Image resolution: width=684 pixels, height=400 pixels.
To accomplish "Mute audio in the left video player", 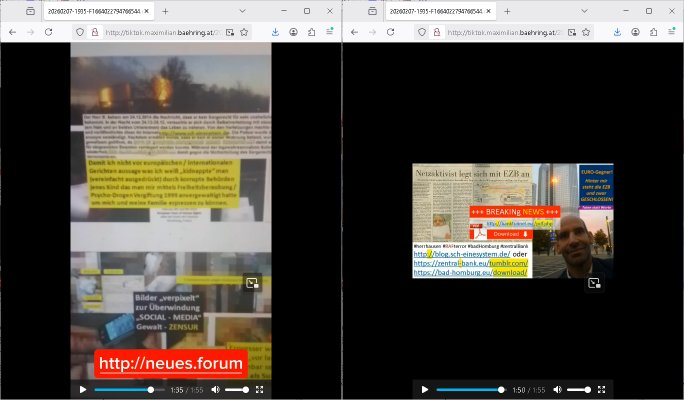I will pos(215,389).
